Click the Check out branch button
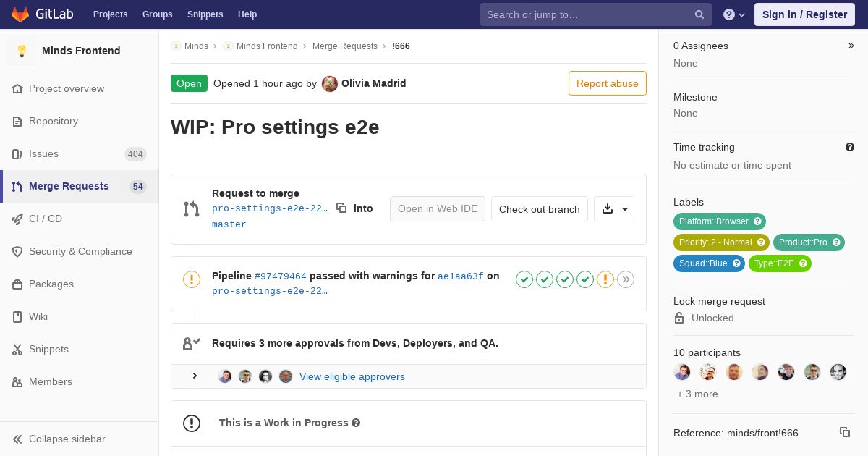Screen dimensions: 868x456 (540, 209)
